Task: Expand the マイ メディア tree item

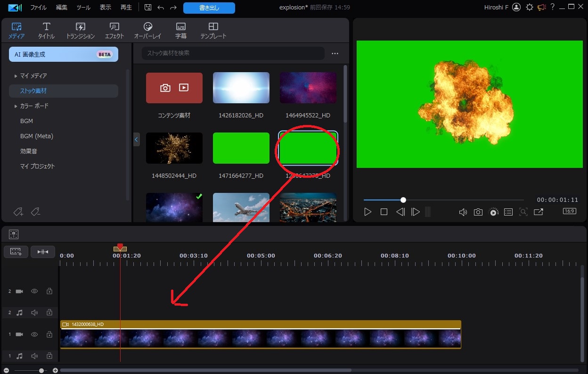Action: (x=16, y=76)
